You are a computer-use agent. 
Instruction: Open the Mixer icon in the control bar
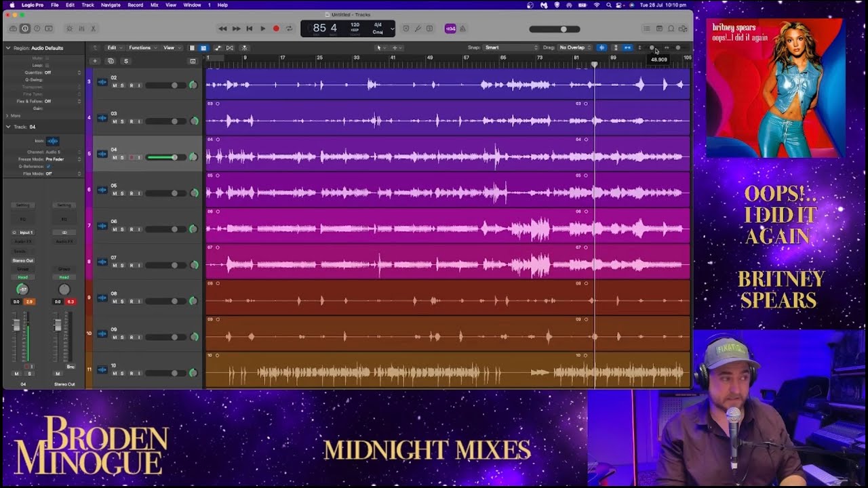pos(81,28)
